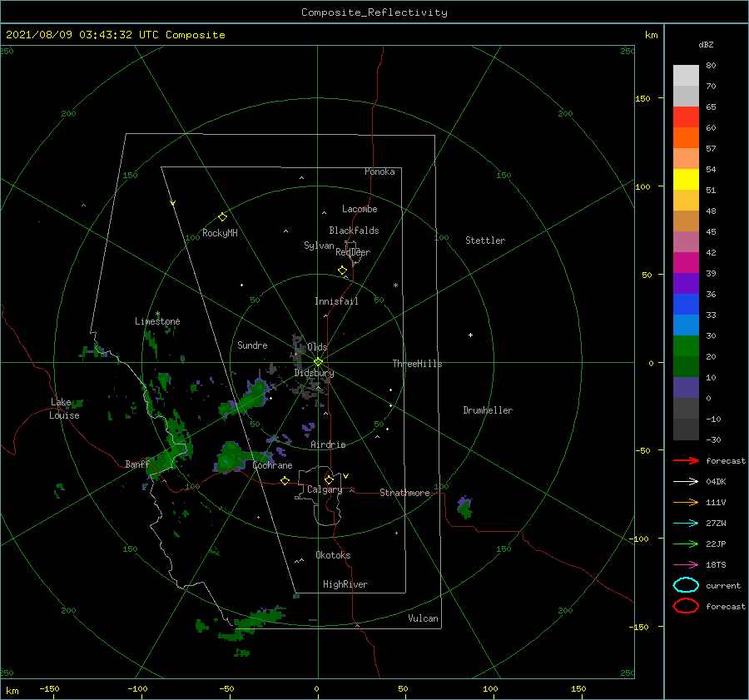Pick the light blue swatch above 30 label
The image size is (749, 700).
pos(686,325)
